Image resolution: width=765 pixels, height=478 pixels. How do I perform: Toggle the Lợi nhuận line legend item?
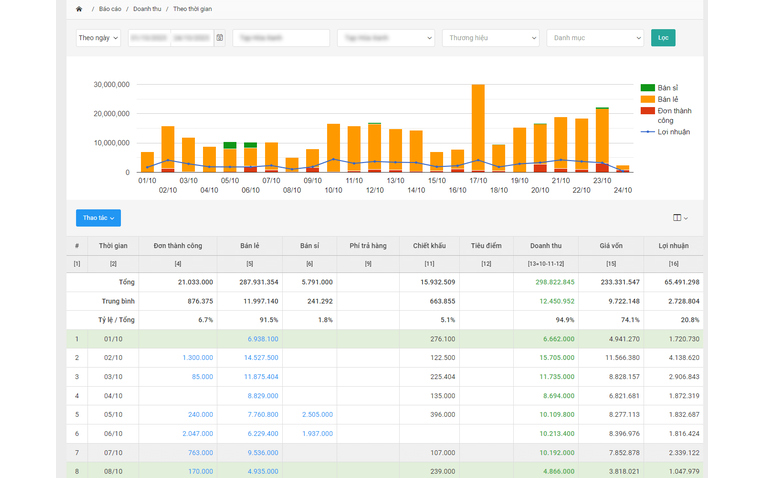point(665,132)
